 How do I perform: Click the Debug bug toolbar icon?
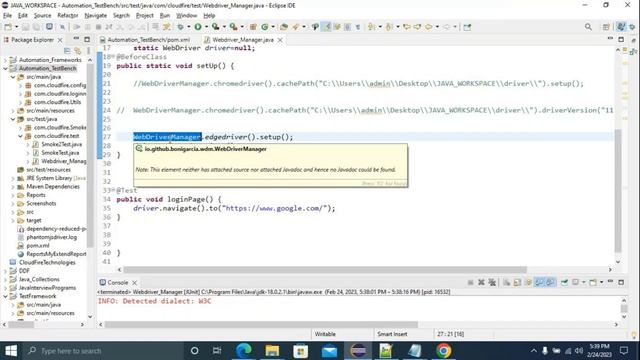180,27
